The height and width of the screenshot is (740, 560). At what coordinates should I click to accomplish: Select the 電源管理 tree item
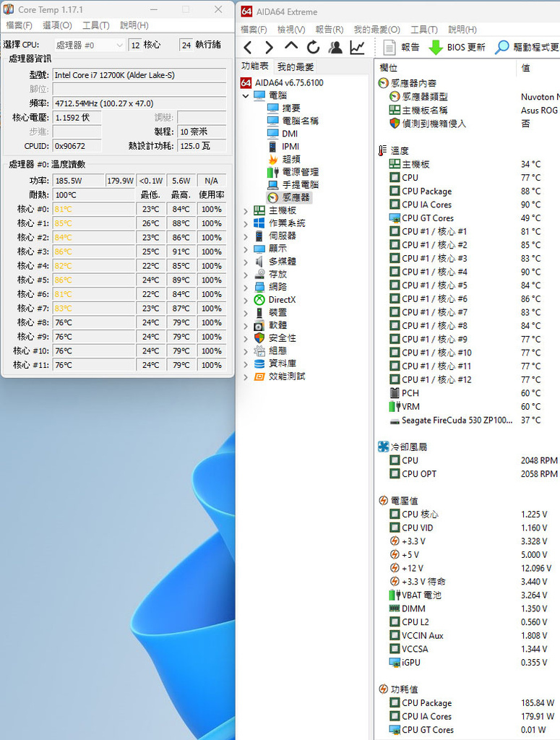click(293, 172)
